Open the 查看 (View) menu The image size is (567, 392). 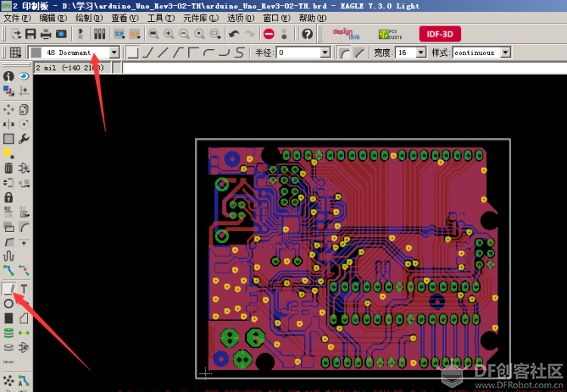coord(125,17)
